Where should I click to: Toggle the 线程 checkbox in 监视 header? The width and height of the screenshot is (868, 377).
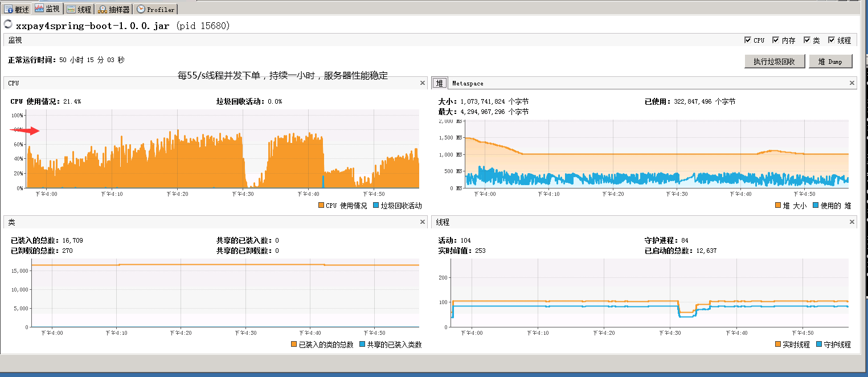pyautogui.click(x=832, y=40)
